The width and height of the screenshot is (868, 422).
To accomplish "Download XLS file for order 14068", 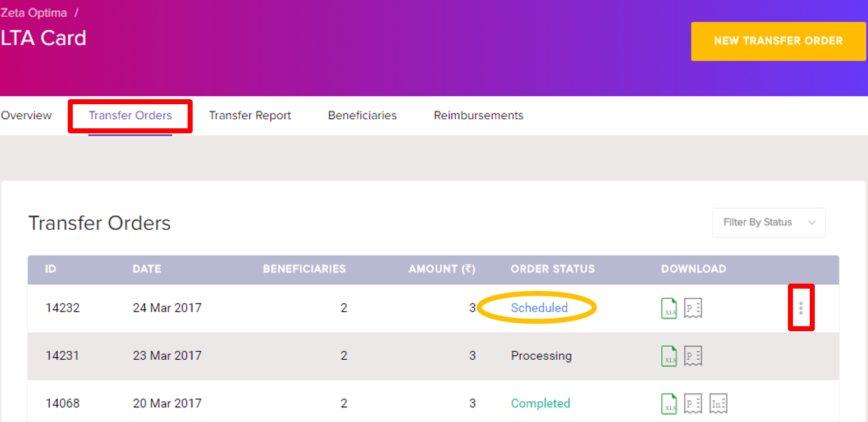I will [x=669, y=404].
